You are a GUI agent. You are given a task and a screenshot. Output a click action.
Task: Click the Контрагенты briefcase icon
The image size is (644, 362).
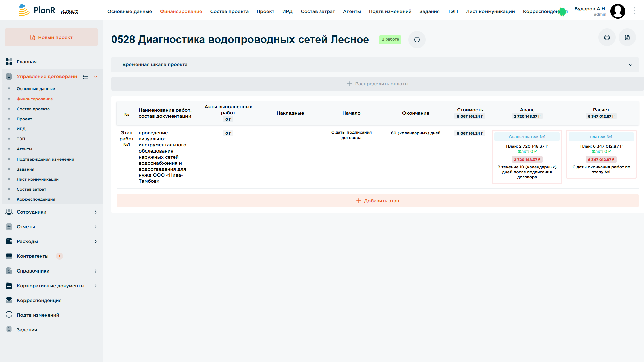[x=9, y=256]
